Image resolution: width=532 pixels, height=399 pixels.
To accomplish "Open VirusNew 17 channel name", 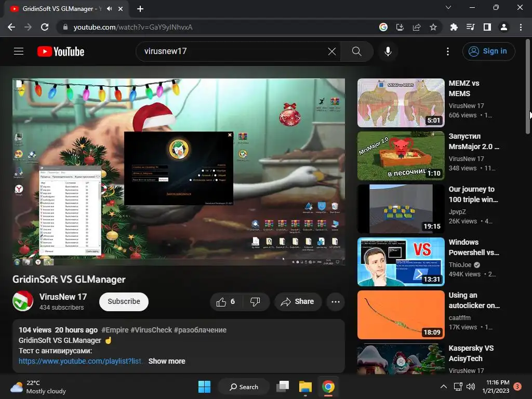I will tap(63, 297).
